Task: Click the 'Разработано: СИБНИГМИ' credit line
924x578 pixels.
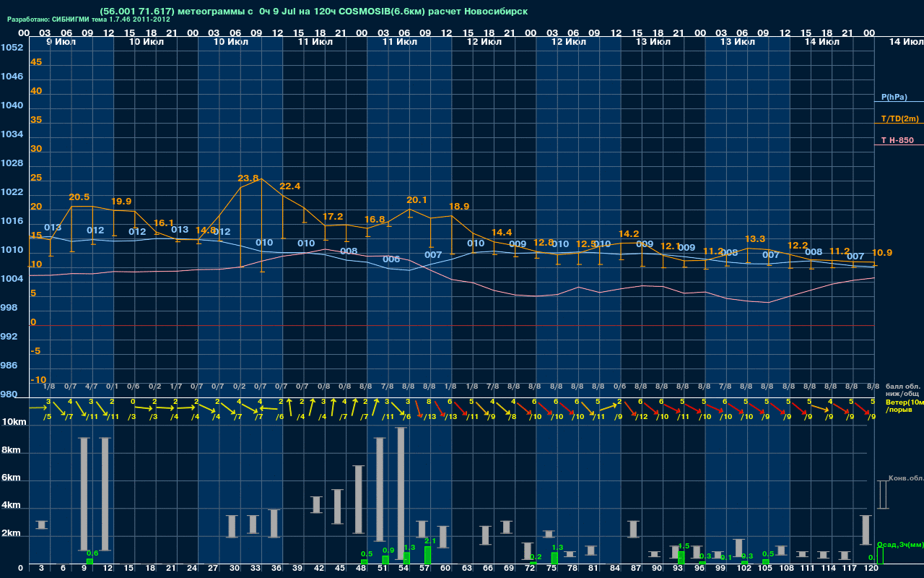Action: 89,20
